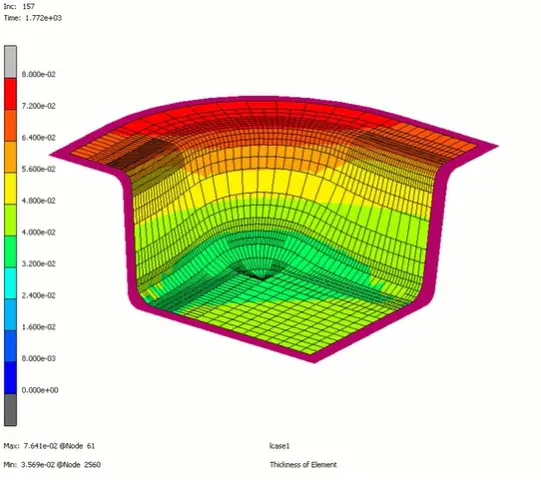Click the Thickness of Element label

(303, 465)
